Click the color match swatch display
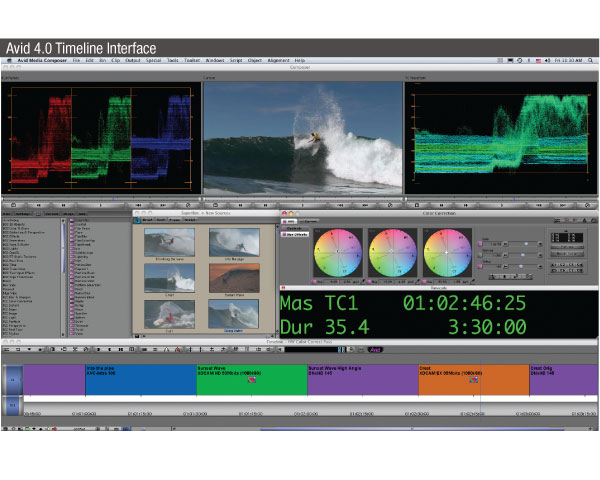Screen dimensions: 600x480 coord(567,237)
